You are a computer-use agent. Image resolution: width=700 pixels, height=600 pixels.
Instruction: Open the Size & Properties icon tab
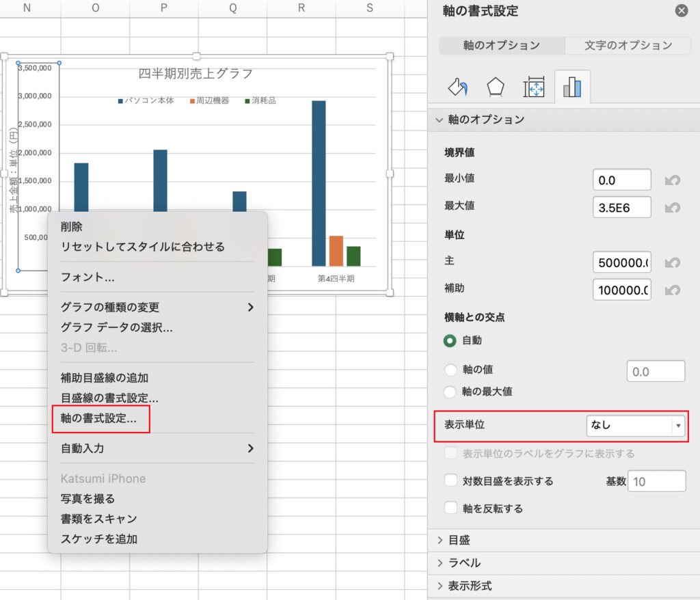(533, 87)
